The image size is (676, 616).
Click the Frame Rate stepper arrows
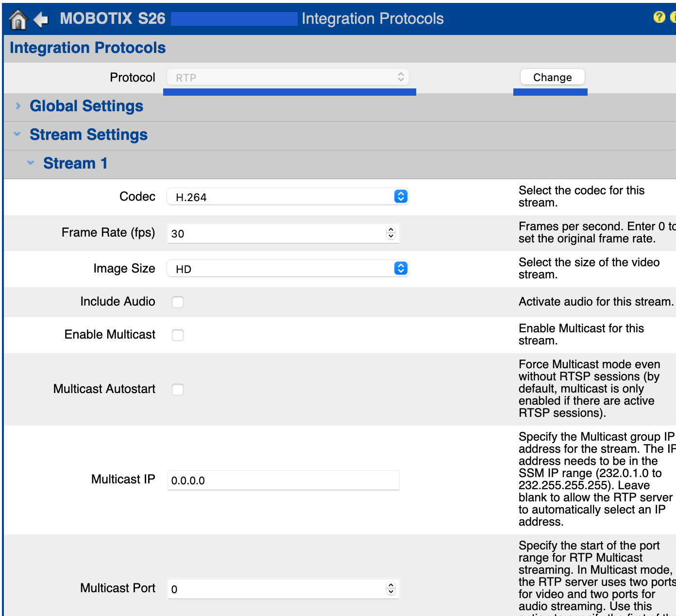(391, 233)
